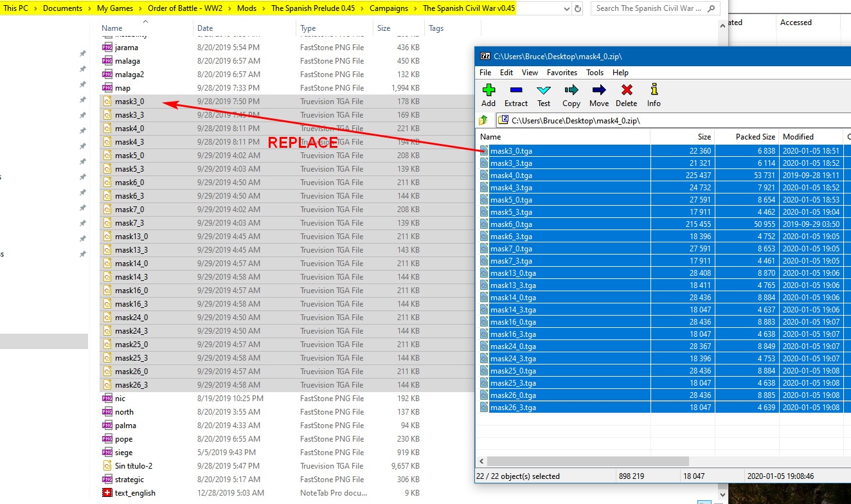Click the red Delete icon

(626, 95)
